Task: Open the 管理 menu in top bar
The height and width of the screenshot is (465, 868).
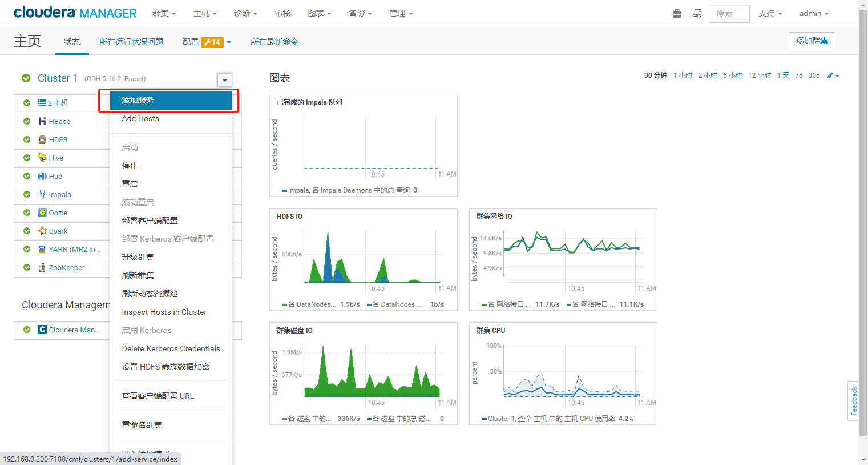Action: 401,13
